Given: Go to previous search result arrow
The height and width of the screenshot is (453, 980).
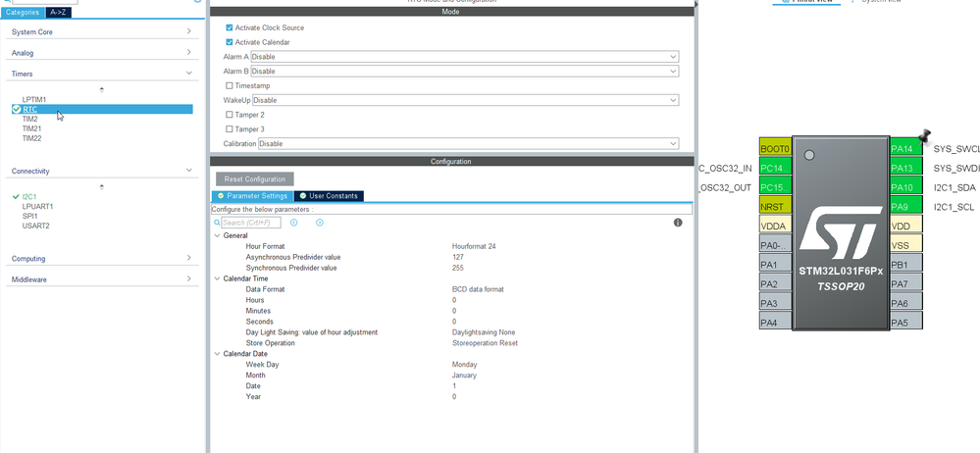Looking at the screenshot, I should (293, 223).
